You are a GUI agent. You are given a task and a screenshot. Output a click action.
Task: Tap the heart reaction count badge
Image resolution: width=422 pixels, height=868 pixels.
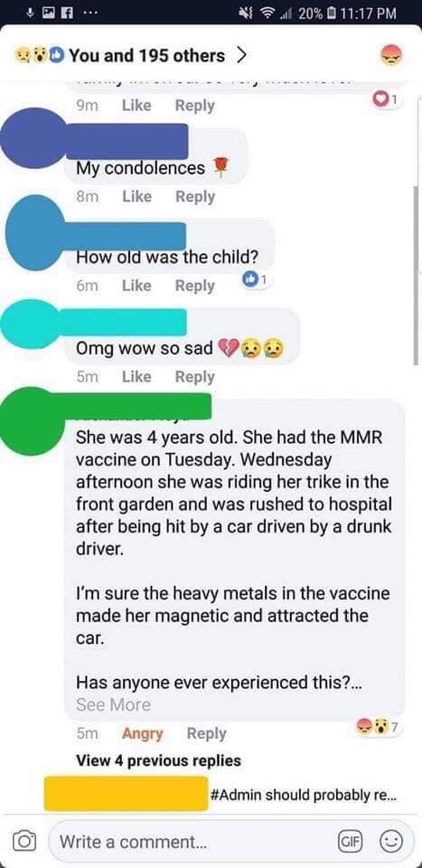[x=385, y=99]
